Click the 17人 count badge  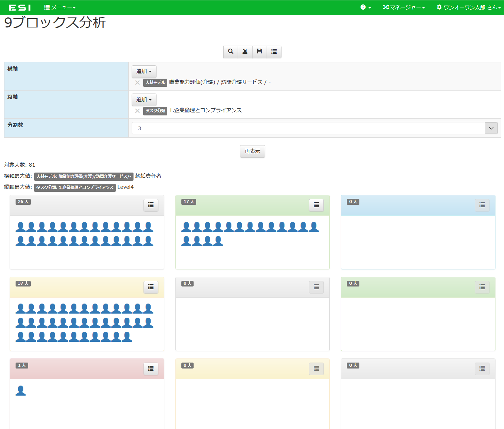[x=189, y=202]
